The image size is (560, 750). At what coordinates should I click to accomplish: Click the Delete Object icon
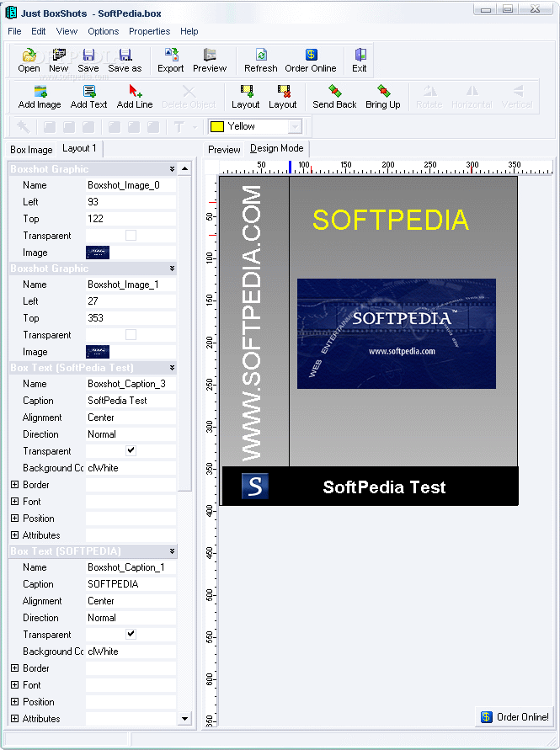[x=189, y=97]
